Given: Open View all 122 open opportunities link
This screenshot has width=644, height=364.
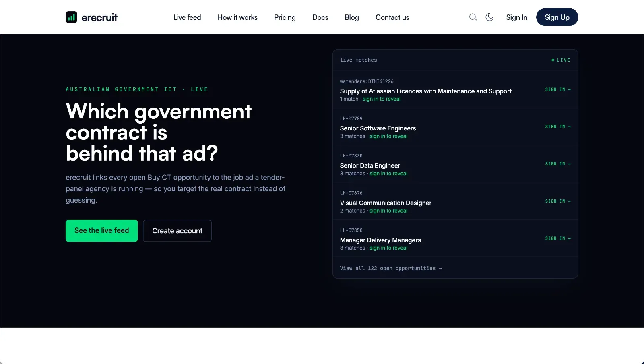Looking at the screenshot, I should click(x=391, y=268).
